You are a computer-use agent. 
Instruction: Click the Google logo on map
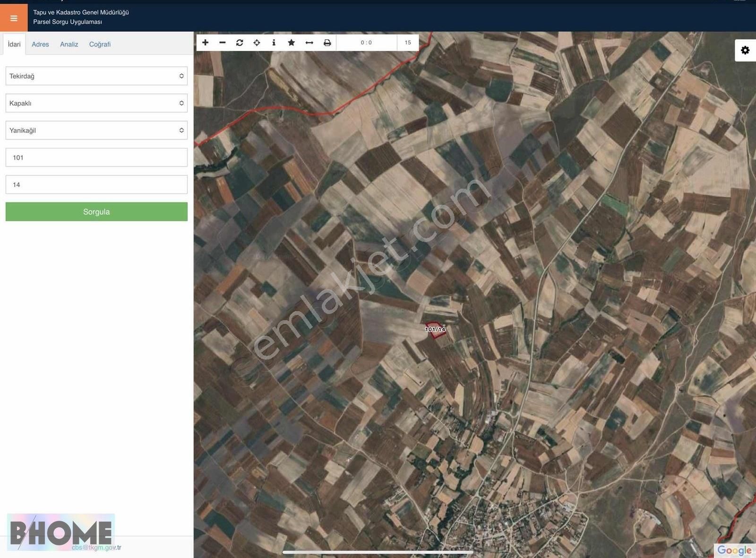tap(734, 550)
